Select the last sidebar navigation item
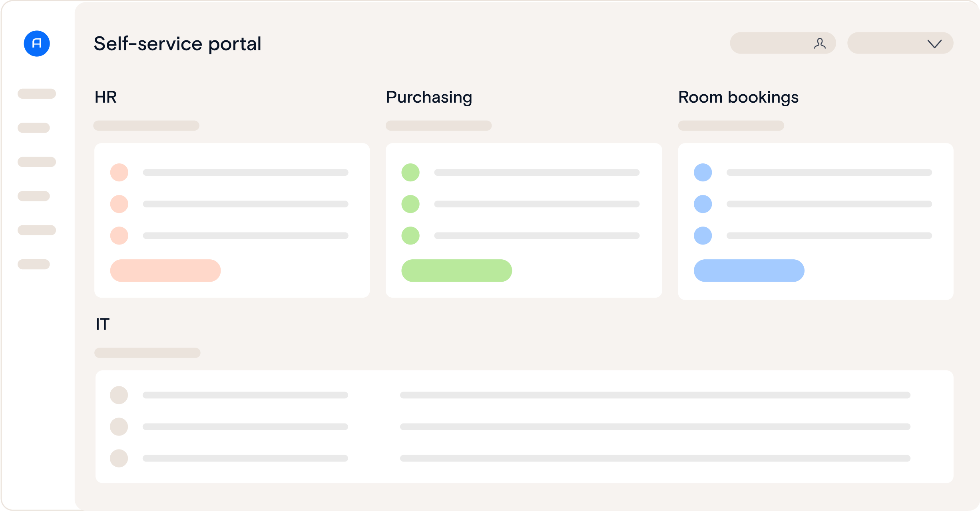This screenshot has height=511, width=980. tap(34, 264)
